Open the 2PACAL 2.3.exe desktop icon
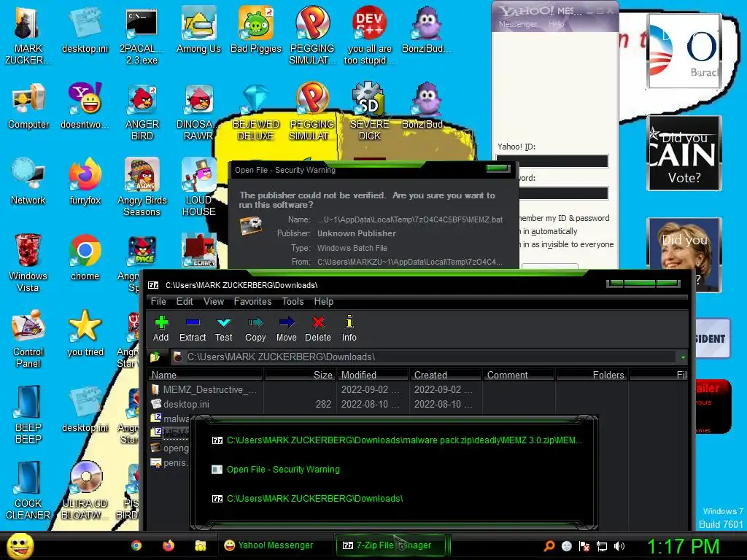Image resolution: width=747 pixels, height=560 pixels. (x=142, y=36)
